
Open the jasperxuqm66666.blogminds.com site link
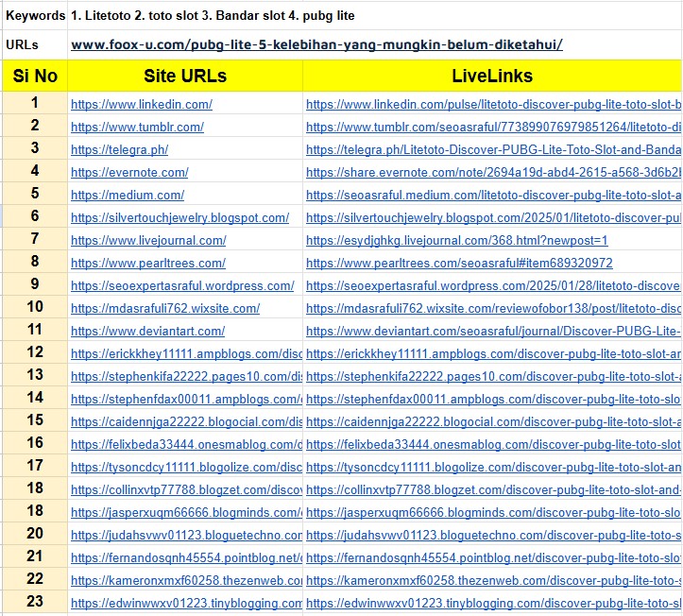pyautogui.click(x=186, y=512)
